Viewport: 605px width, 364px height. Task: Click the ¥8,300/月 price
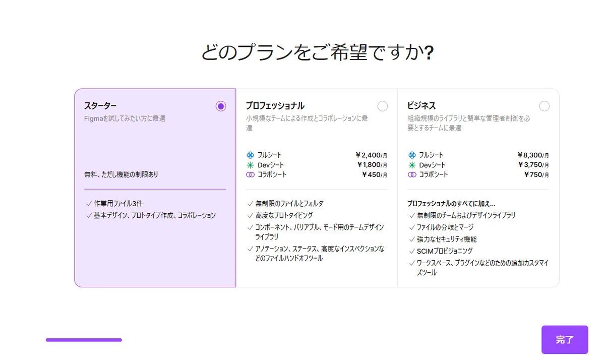533,155
